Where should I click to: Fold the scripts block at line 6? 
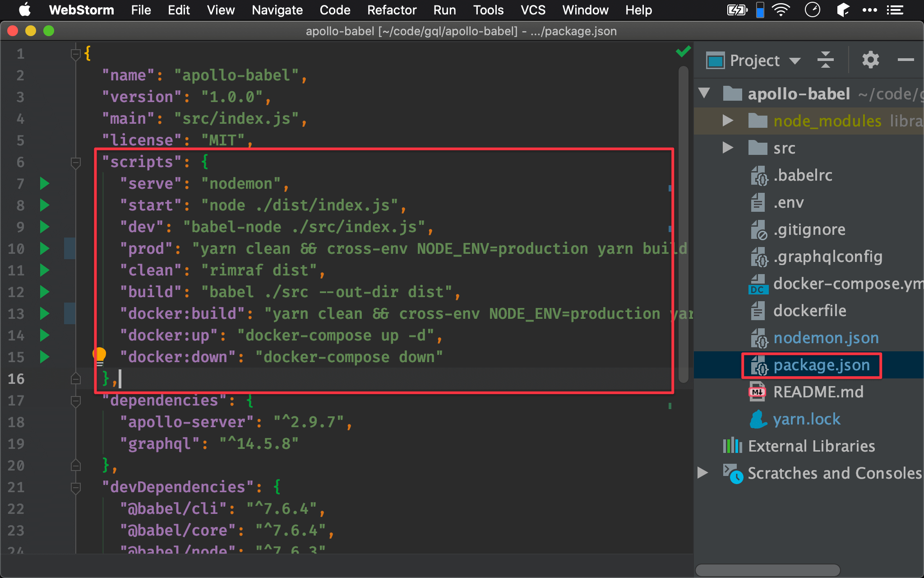[x=75, y=163]
